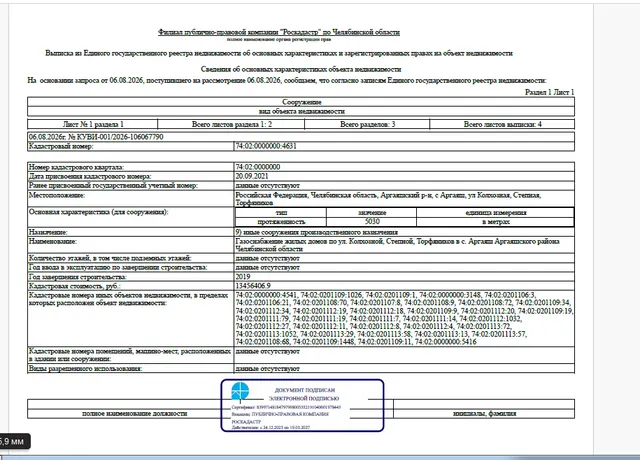Click the small caption 'полное наименование органа регистрации прав'
The width and height of the screenshot is (640, 460).
(x=279, y=40)
